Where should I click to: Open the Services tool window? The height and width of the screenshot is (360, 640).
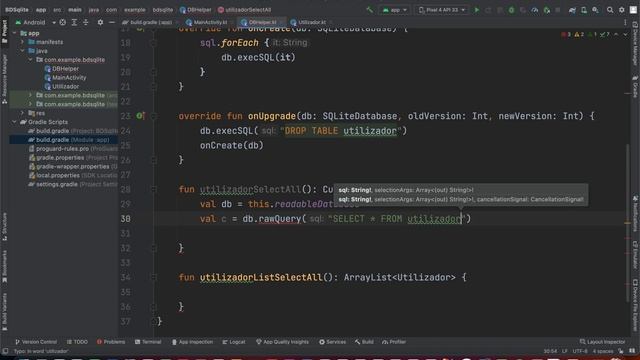coord(332,342)
